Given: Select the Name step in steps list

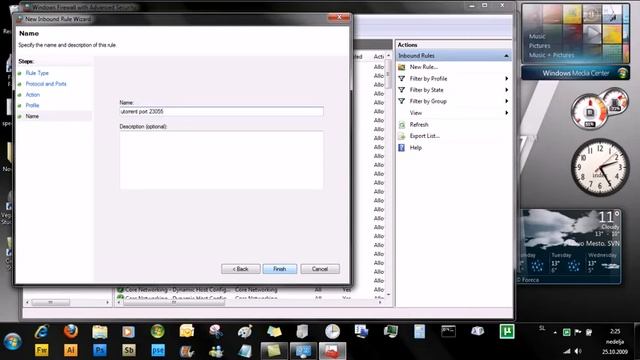Looking at the screenshot, I should 32,116.
